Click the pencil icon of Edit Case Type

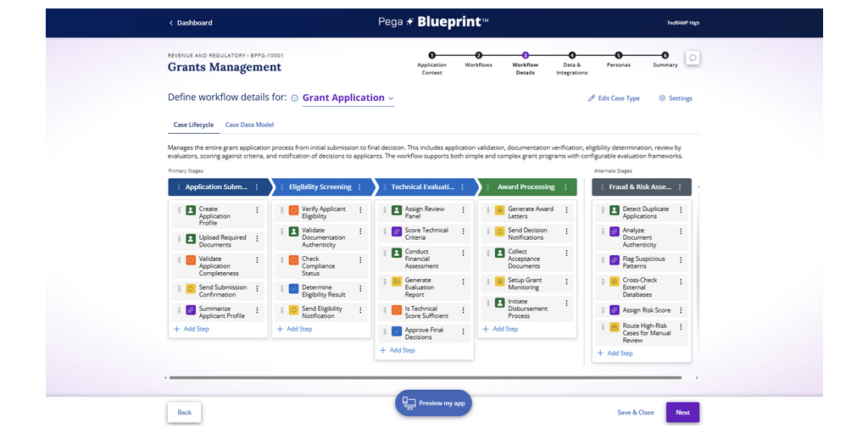(x=591, y=98)
